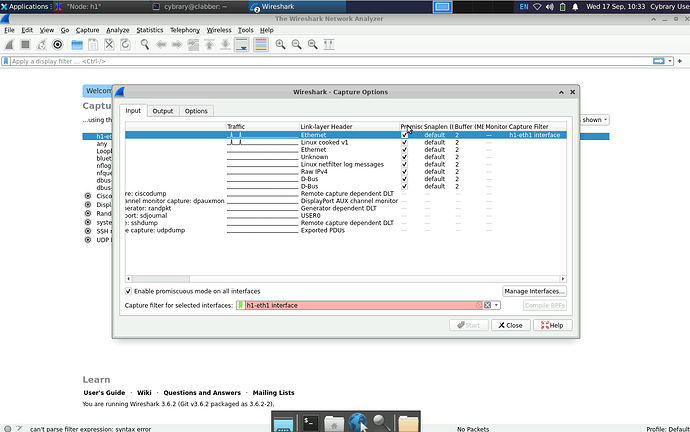Click the Manage Interfaces button
The image size is (690, 432).
534,290
